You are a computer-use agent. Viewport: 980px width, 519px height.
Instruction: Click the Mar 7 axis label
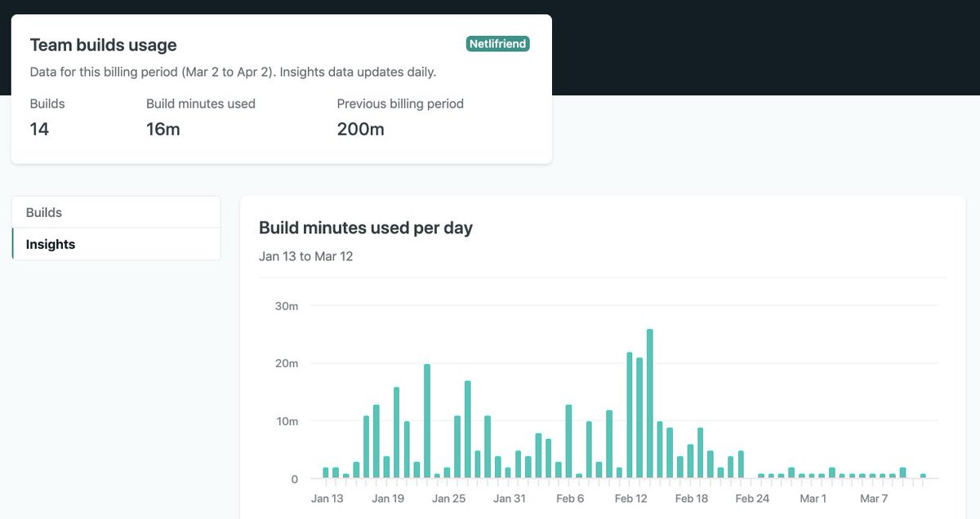point(874,498)
